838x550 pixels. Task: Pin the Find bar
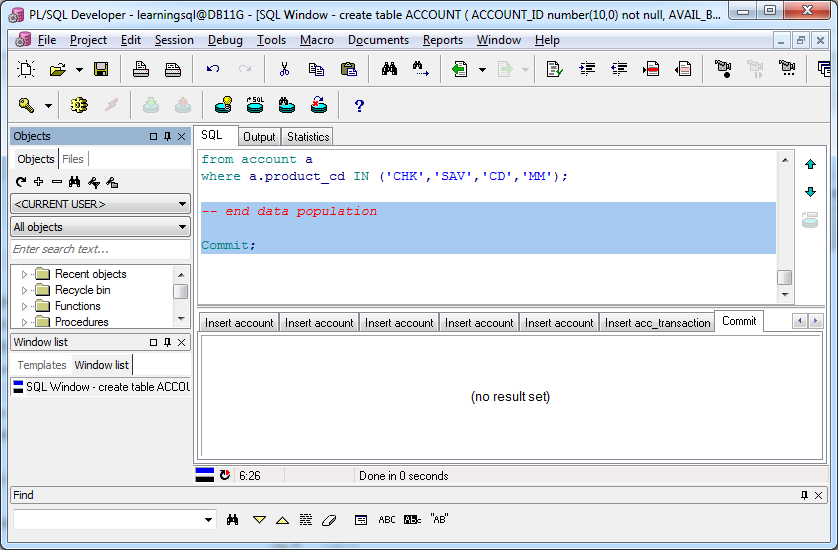point(804,495)
